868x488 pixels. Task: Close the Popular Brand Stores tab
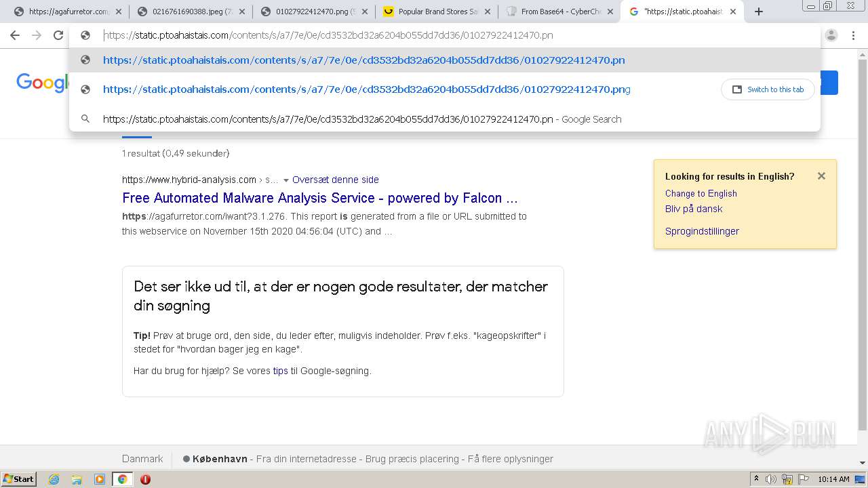(x=488, y=12)
